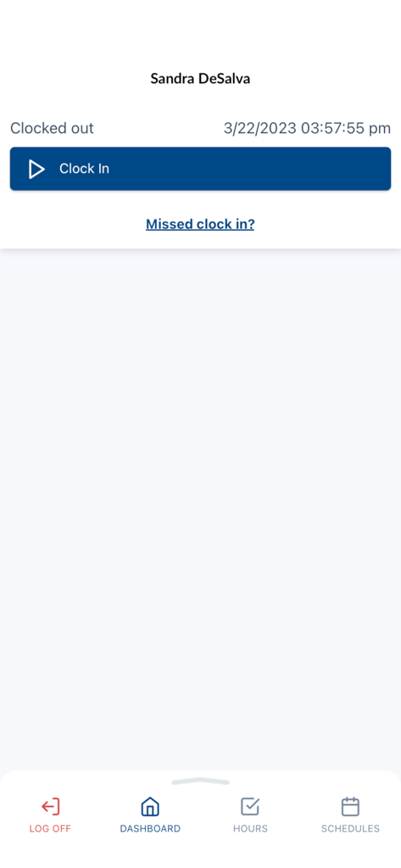Go to the HOURS tab label
The width and height of the screenshot is (401, 868).
(250, 829)
